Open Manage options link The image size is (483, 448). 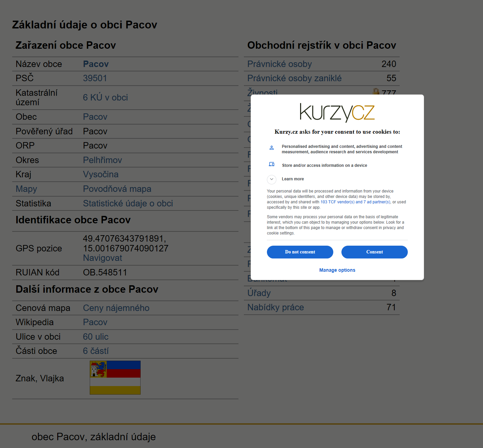[x=337, y=270]
